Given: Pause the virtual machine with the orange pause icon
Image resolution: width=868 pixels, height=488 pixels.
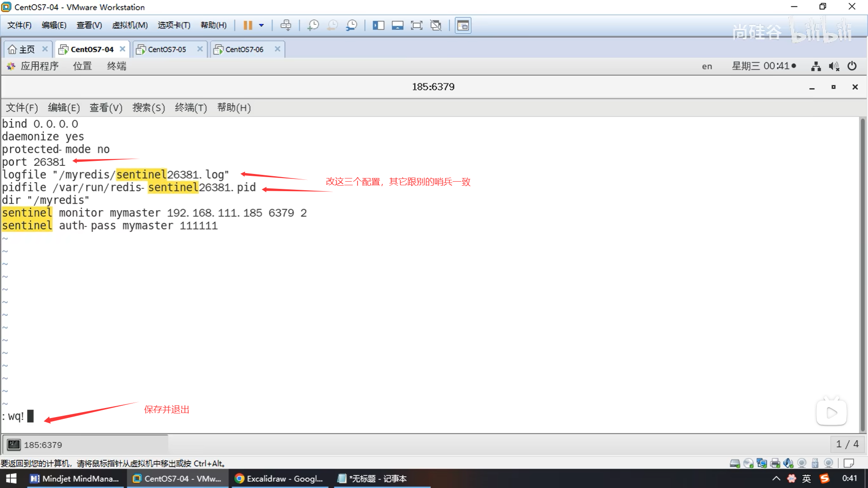Looking at the screenshot, I should pyautogui.click(x=247, y=25).
